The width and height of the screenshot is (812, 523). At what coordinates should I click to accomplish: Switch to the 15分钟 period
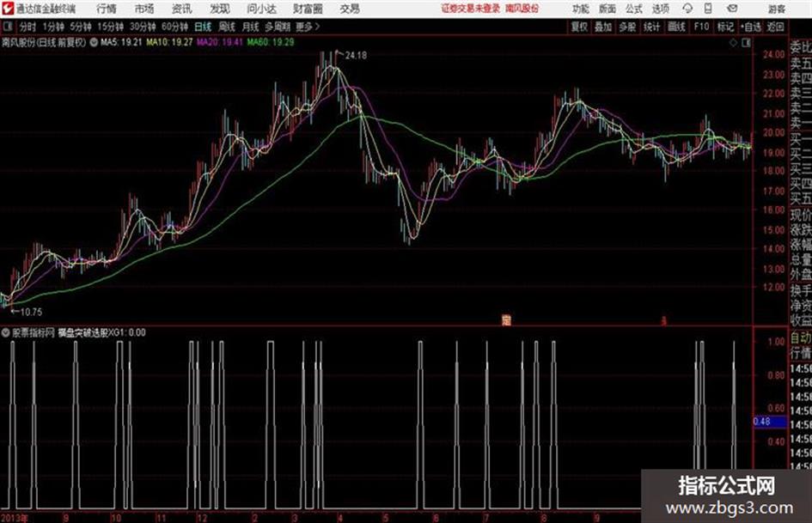tap(110, 27)
